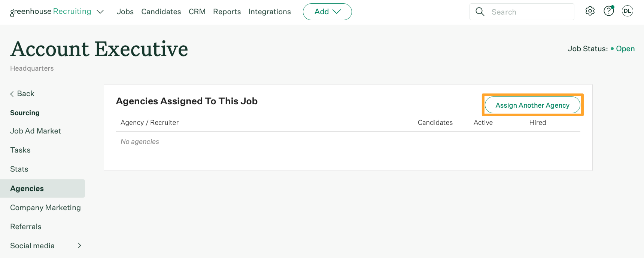Open the Job Ad Market section
The width and height of the screenshot is (644, 258).
tap(36, 131)
